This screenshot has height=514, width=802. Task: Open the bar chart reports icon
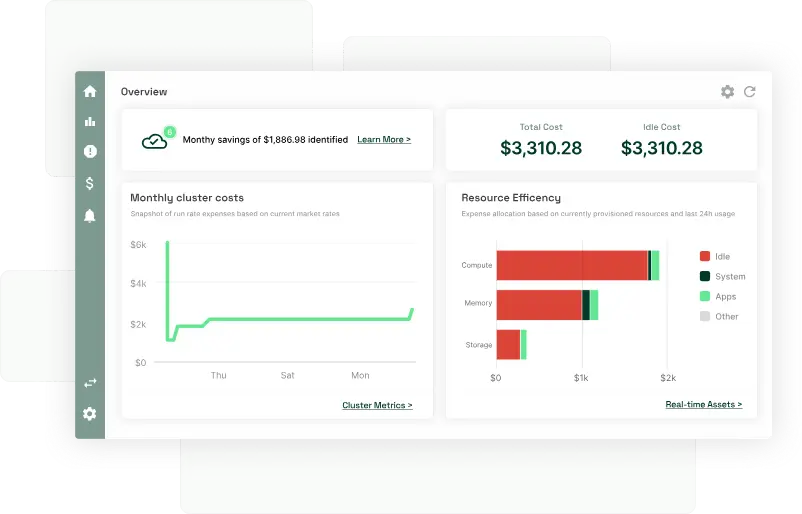[90, 122]
